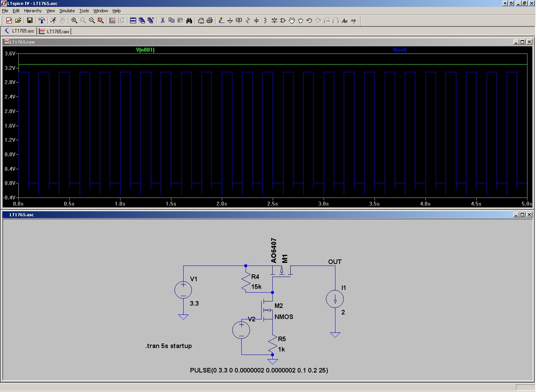Click the V[out] trace label

[400, 50]
